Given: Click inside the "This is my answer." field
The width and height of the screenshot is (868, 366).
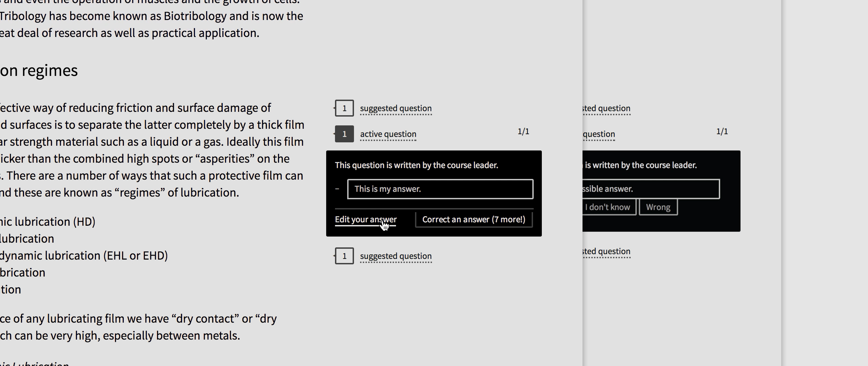Looking at the screenshot, I should (440, 189).
